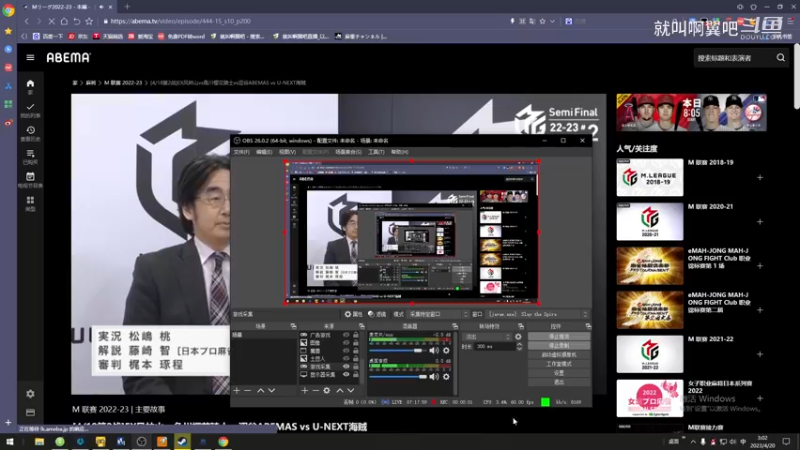Open source properties gear below sources list
This screenshot has width=800, height=450.
[327, 390]
